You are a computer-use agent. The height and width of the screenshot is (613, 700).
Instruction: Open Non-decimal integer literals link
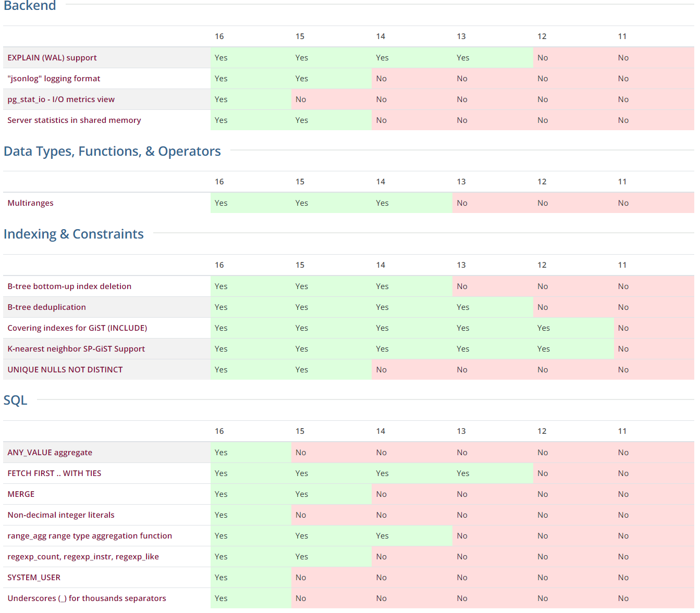61,515
